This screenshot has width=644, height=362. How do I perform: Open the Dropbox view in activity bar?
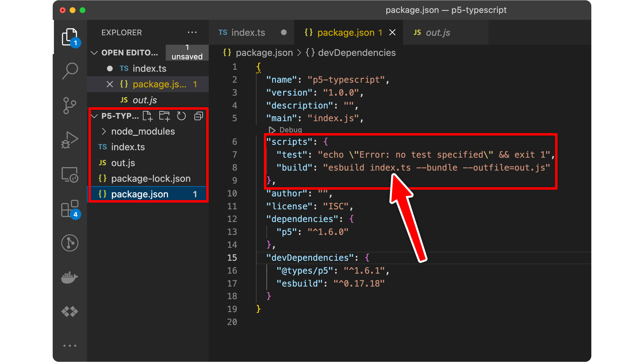coord(70,312)
